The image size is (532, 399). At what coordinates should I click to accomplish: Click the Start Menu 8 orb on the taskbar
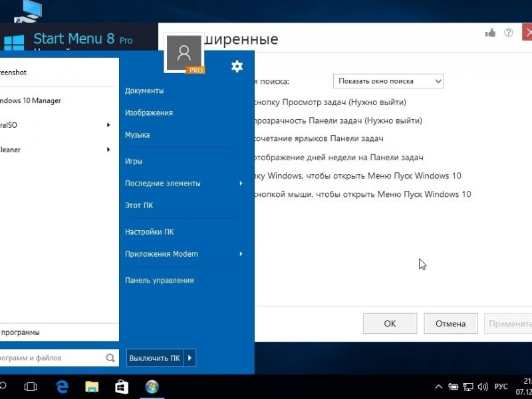tap(152, 386)
